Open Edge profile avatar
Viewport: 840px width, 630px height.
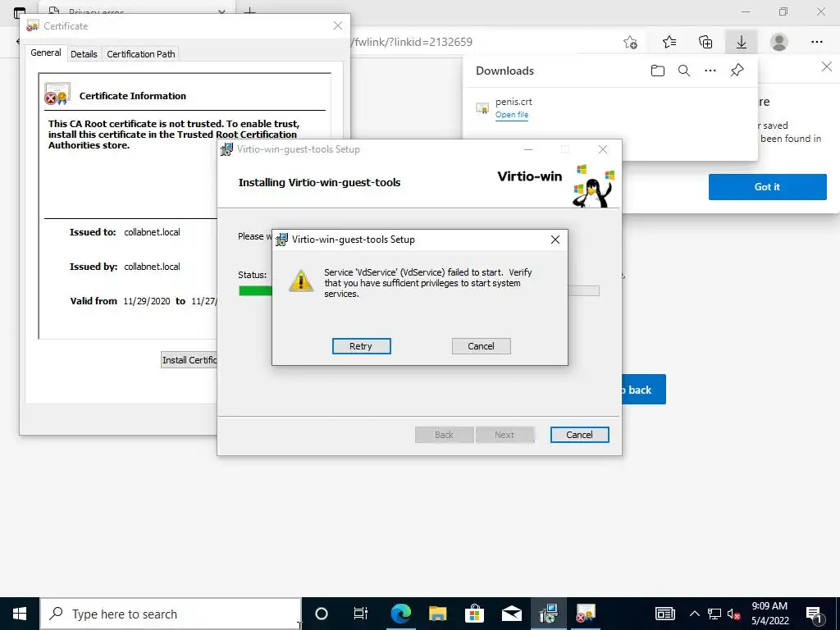(779, 42)
